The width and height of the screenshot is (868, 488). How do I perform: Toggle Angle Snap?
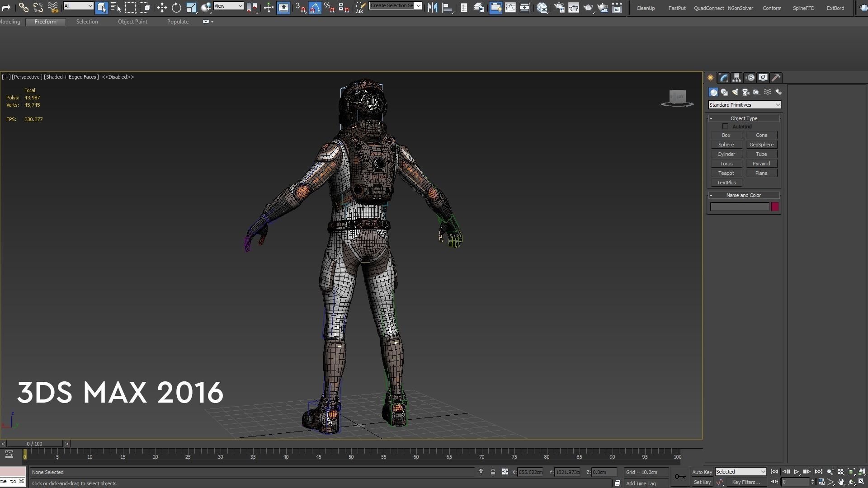(315, 8)
